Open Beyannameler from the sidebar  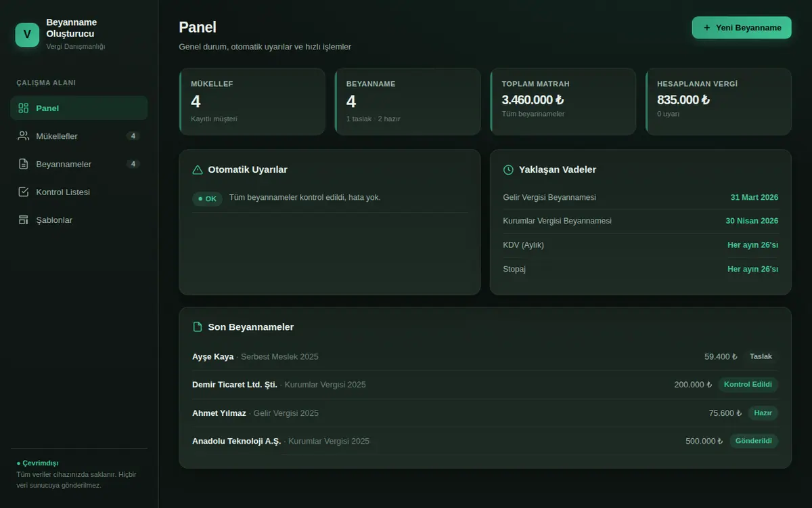(x=78, y=164)
